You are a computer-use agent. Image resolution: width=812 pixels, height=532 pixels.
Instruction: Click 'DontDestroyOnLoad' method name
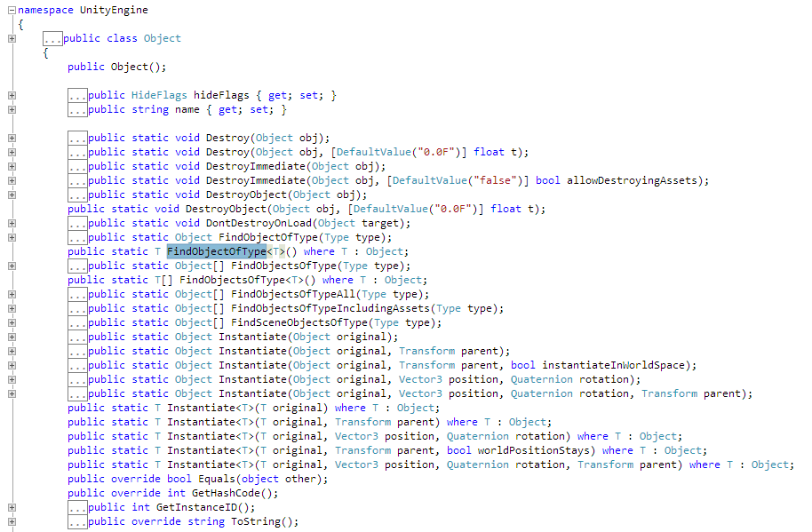click(x=259, y=224)
